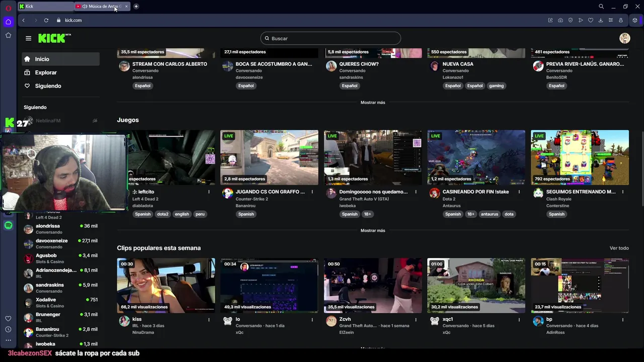Click the Opera sidebar home icon
644x362 pixels.
tap(8, 22)
